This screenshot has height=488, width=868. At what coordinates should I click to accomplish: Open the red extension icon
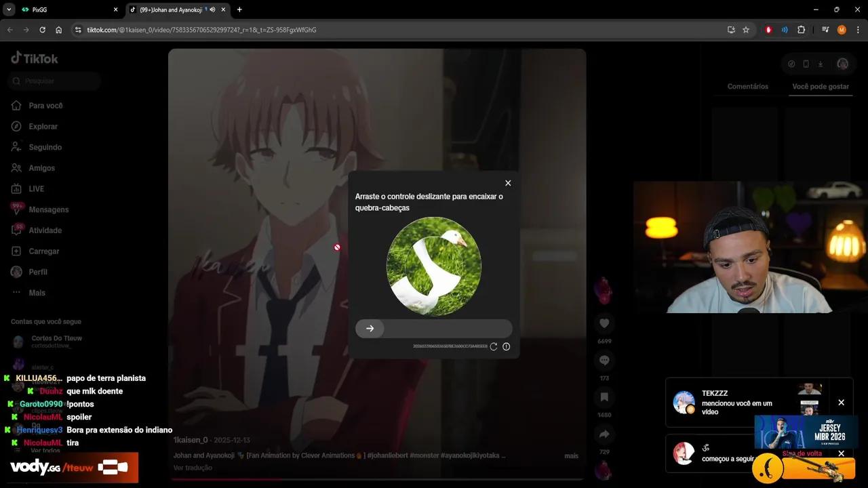pos(768,30)
